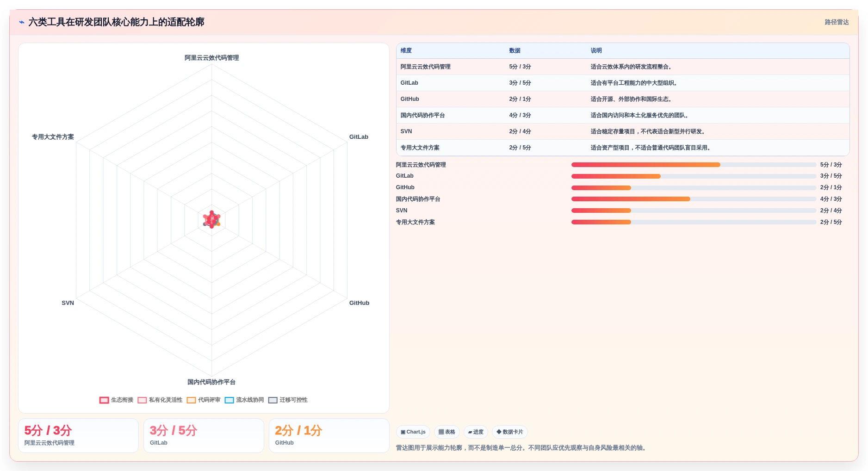868x471 pixels.
Task: Click the Chart.js tag chip
Action: click(413, 432)
